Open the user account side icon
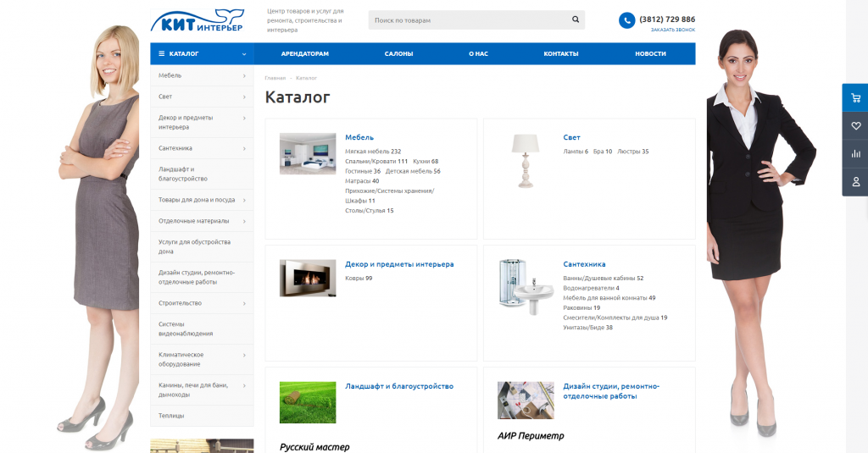The image size is (868, 453). point(855,181)
